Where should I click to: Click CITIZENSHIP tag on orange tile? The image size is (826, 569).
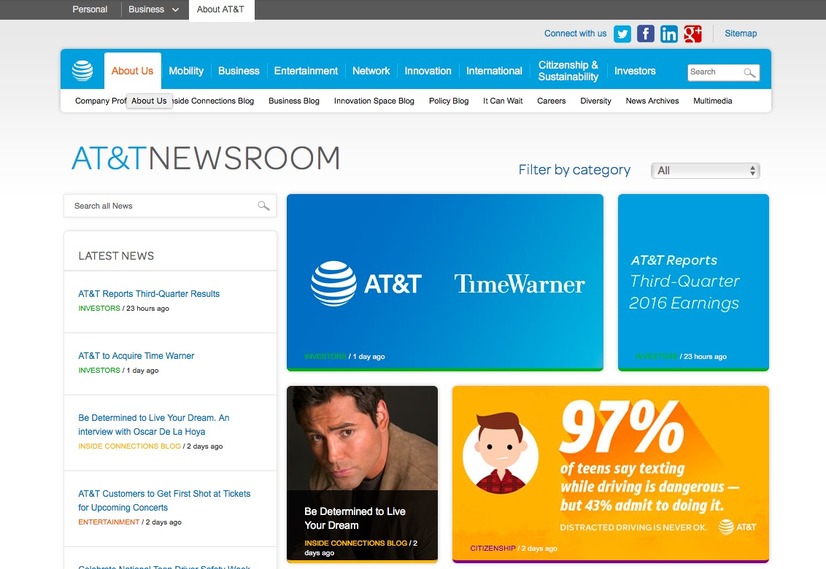(493, 548)
